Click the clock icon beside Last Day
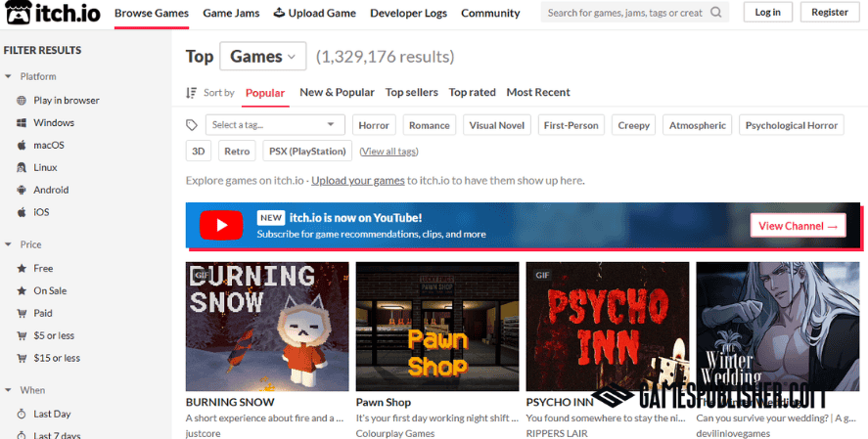This screenshot has width=868, height=439. click(22, 414)
